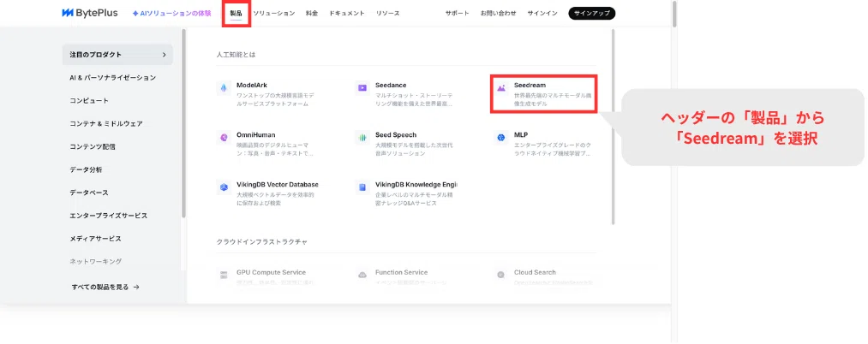Open the サポート link

(x=458, y=14)
